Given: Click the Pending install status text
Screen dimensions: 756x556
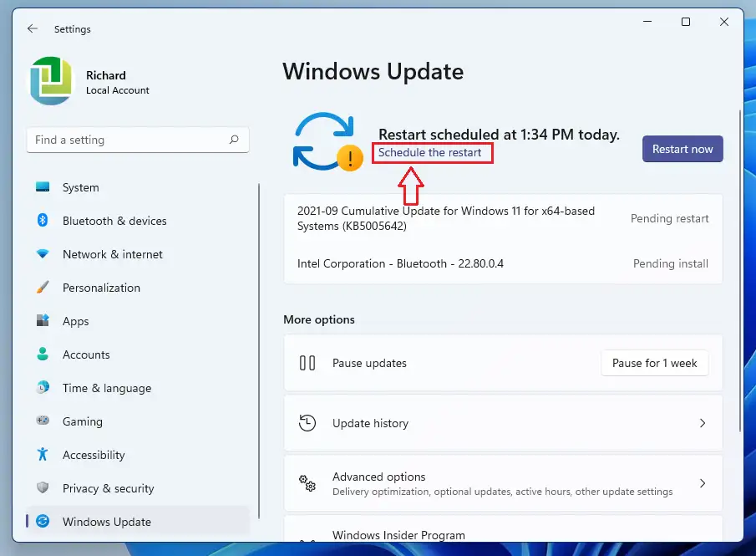Looking at the screenshot, I should (671, 263).
